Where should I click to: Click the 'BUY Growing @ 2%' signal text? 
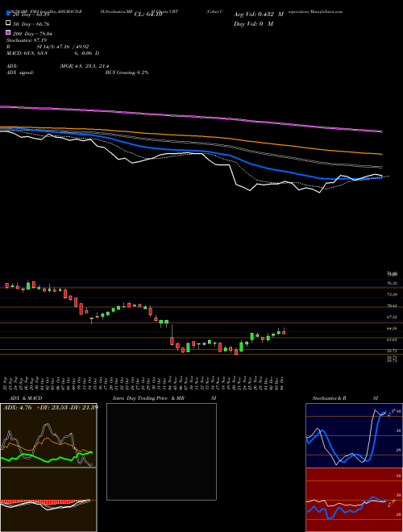pyautogui.click(x=127, y=73)
